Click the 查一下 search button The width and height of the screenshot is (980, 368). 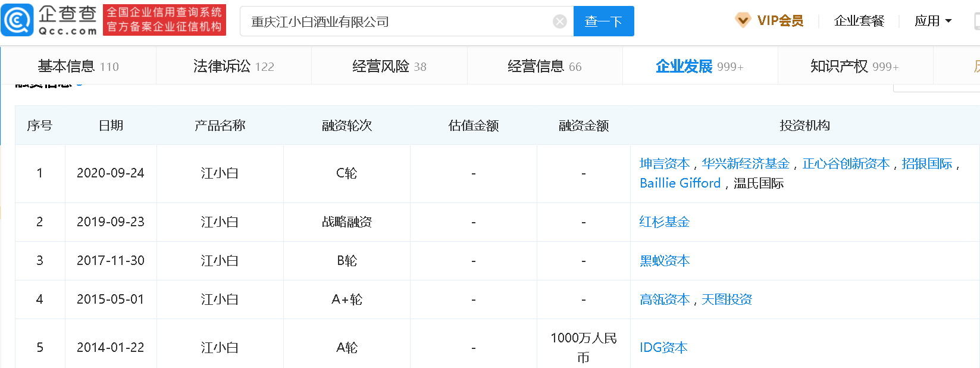603,21
